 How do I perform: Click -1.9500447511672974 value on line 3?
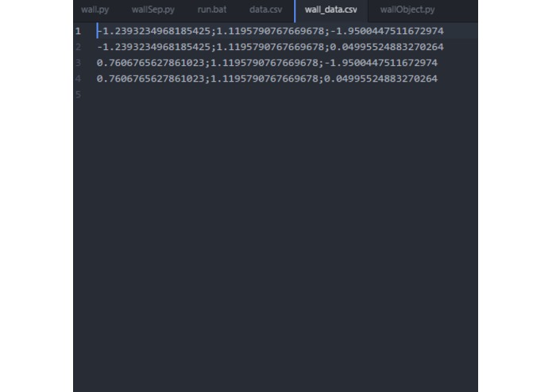(381, 63)
